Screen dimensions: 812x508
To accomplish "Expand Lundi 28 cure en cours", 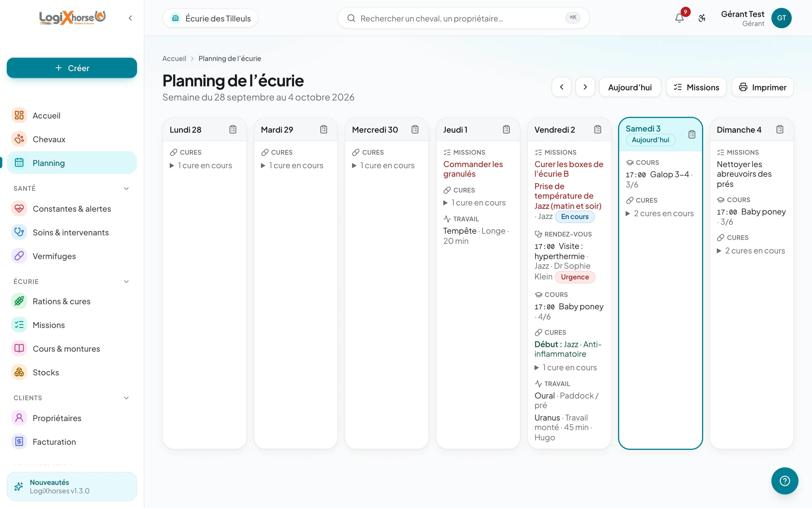I will click(x=201, y=166).
